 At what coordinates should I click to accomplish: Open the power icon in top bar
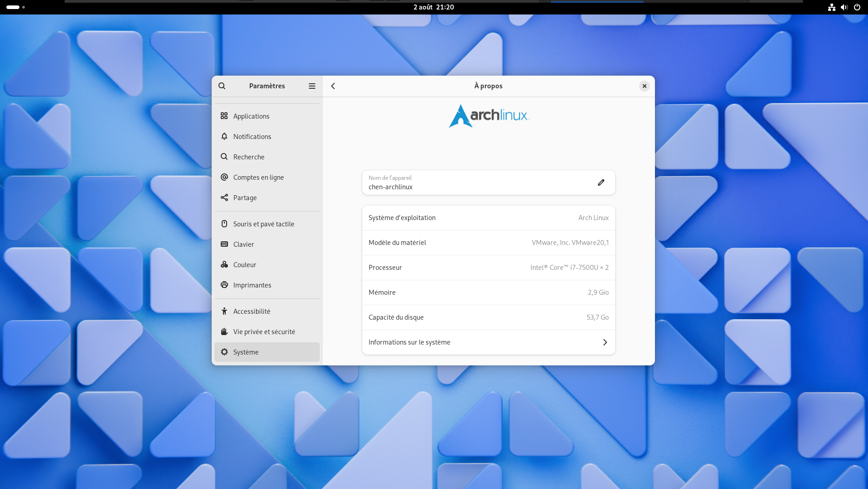[857, 7]
